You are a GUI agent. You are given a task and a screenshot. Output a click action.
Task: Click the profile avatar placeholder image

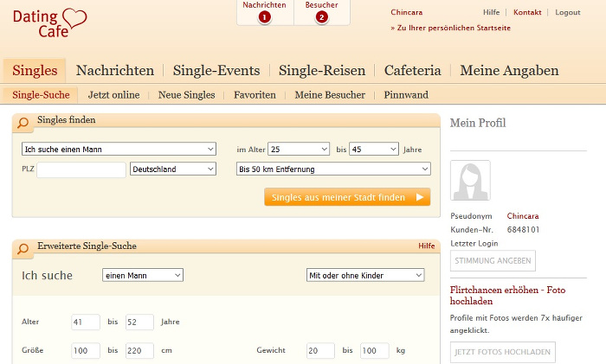point(470,180)
